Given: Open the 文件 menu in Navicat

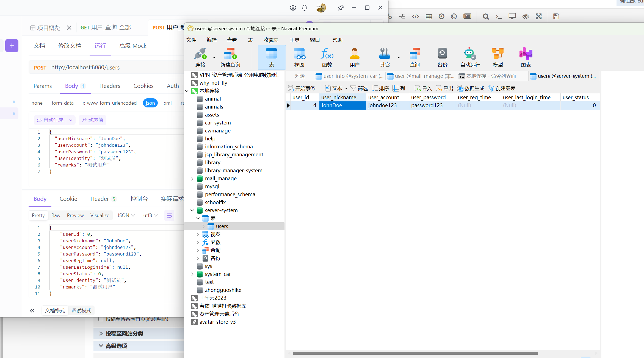Looking at the screenshot, I should point(191,40).
